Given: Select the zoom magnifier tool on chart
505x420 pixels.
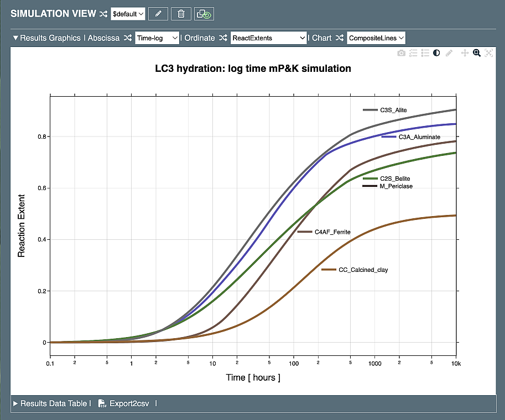Looking at the screenshot, I should coord(476,53).
